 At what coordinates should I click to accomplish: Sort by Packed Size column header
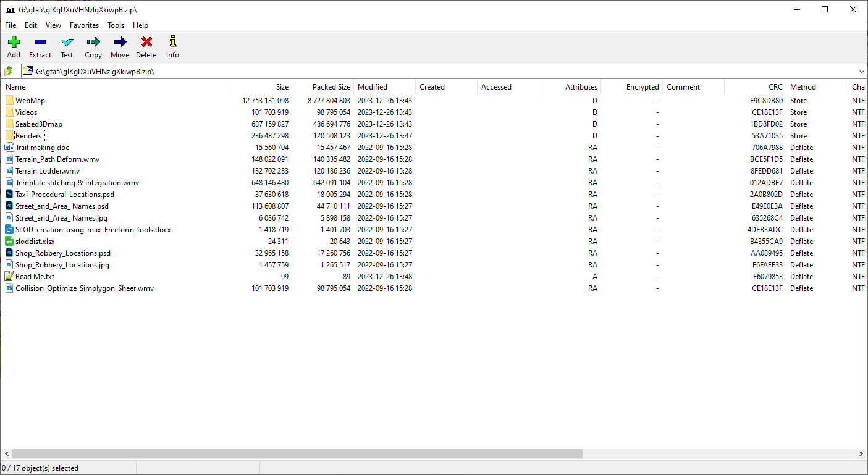pyautogui.click(x=322, y=87)
